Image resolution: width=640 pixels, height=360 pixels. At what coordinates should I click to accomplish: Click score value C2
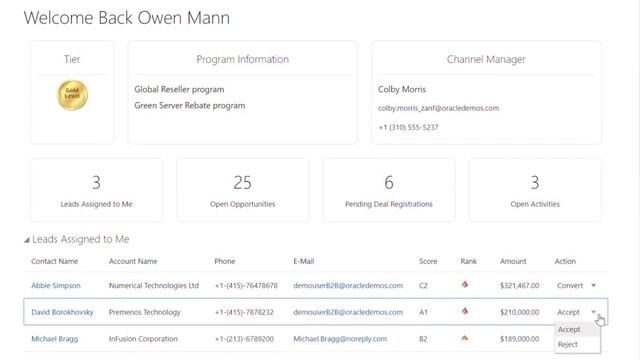423,286
